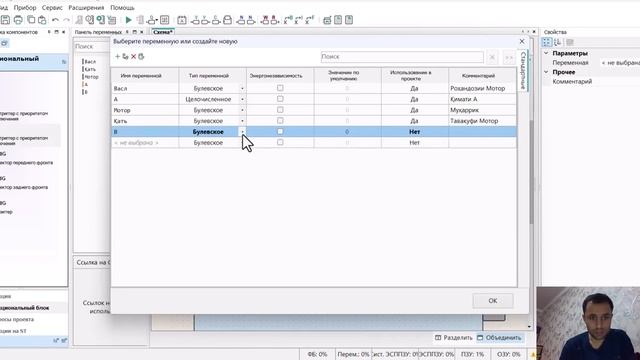Click the '< не выбрано >' name cell
The width and height of the screenshot is (640, 360).
(145, 142)
